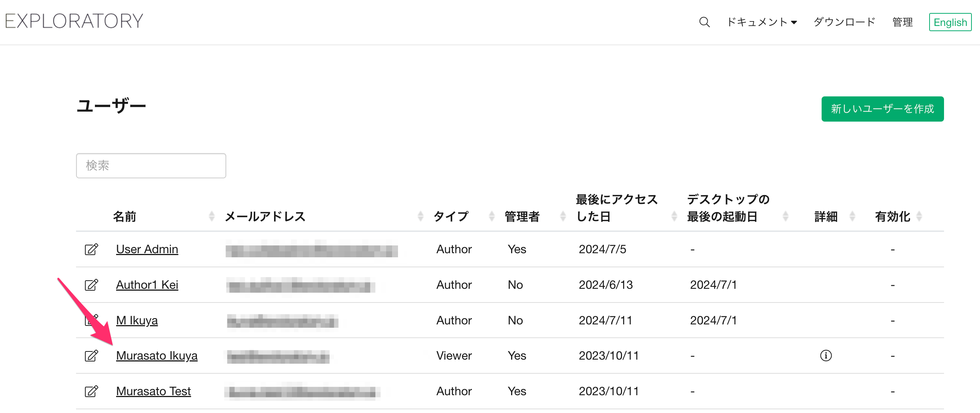Sort by メールアドレス column arrows

(420, 217)
